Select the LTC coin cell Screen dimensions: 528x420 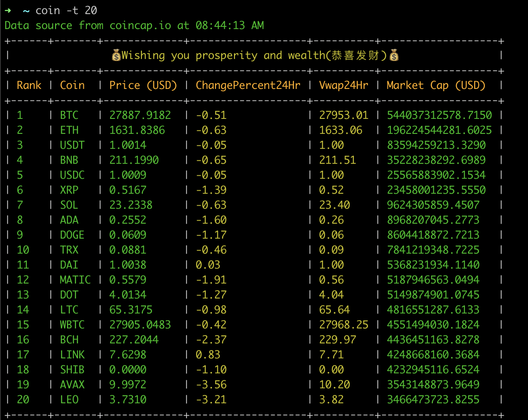tap(69, 309)
